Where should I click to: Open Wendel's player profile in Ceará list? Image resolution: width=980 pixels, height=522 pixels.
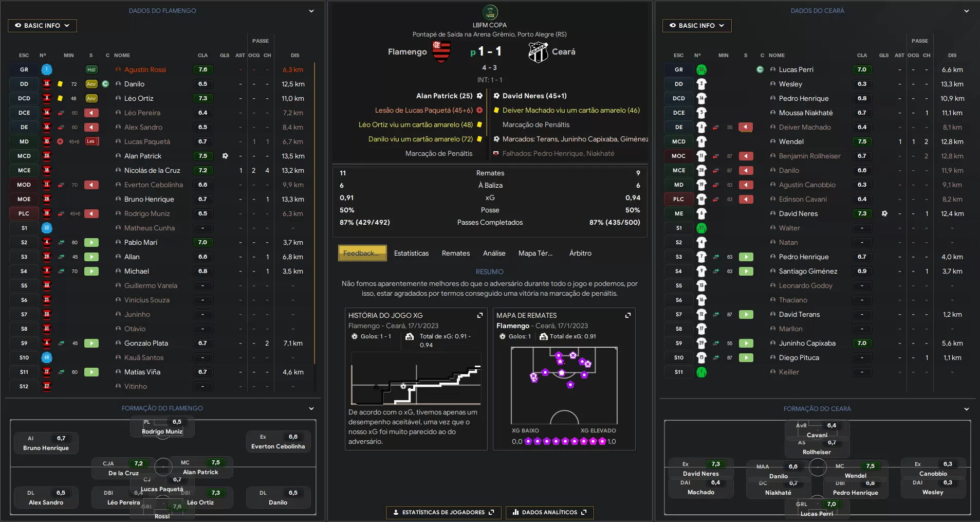click(x=791, y=141)
